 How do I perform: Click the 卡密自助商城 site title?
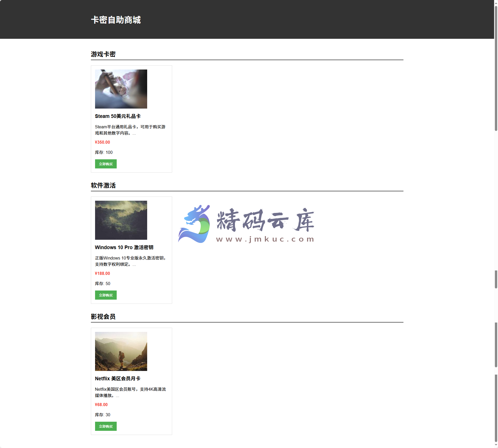click(x=116, y=20)
